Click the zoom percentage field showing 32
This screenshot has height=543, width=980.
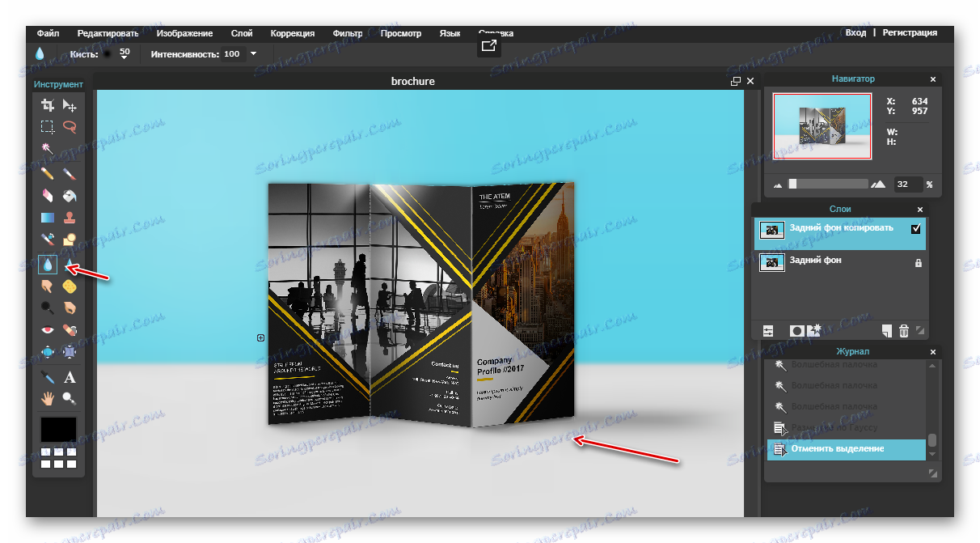pyautogui.click(x=908, y=185)
